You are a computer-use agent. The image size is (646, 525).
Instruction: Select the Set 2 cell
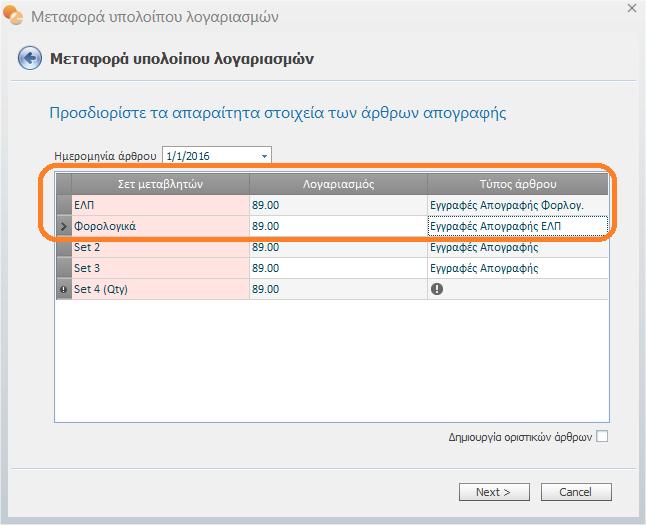tap(160, 247)
